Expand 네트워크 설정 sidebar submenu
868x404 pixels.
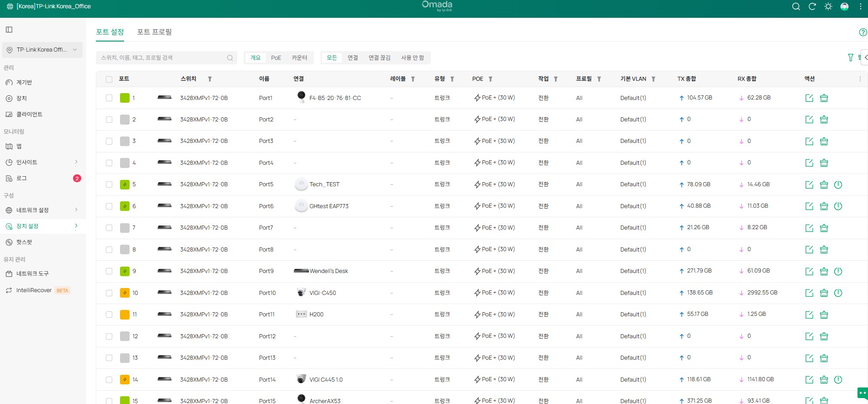76,210
